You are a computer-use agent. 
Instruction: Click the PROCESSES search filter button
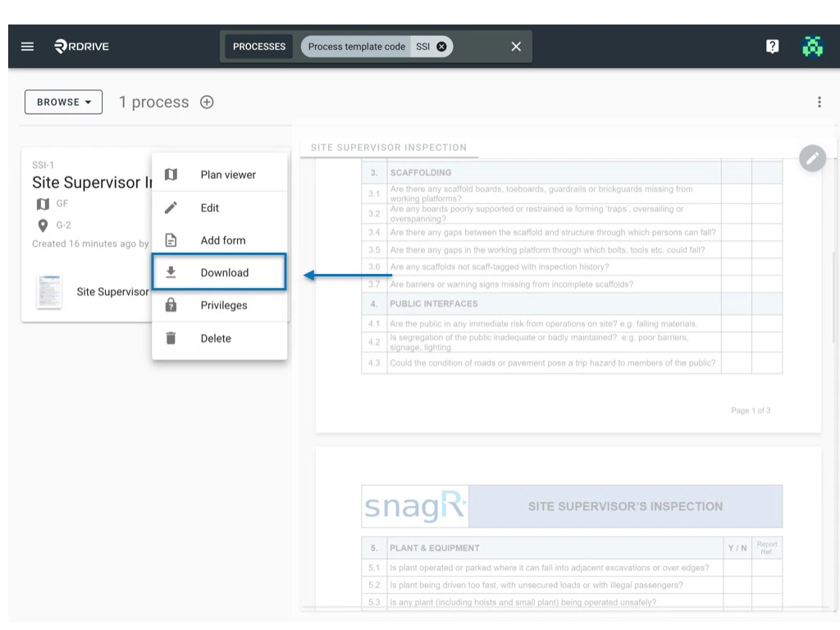point(258,46)
